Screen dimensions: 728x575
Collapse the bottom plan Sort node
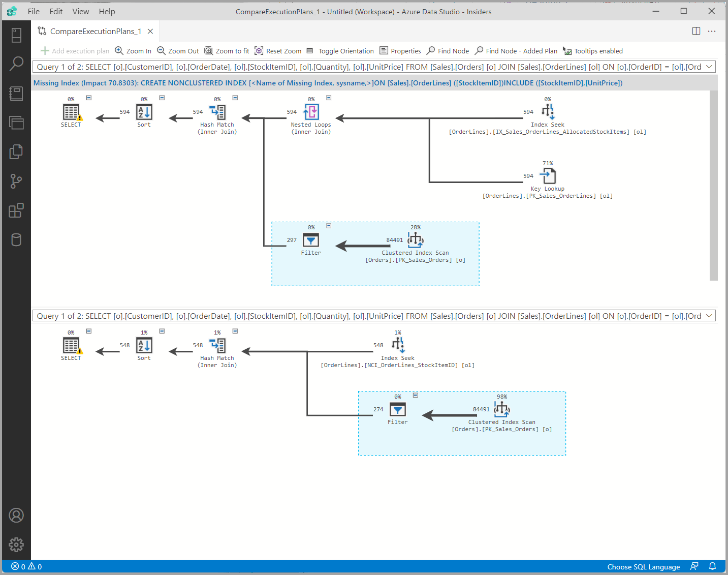tap(162, 331)
